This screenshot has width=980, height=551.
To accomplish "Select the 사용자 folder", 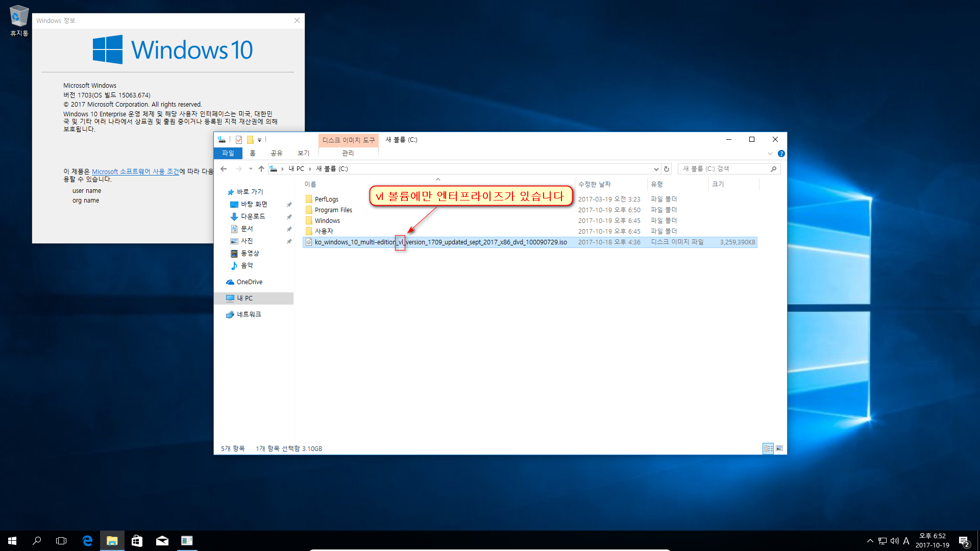I will point(324,231).
